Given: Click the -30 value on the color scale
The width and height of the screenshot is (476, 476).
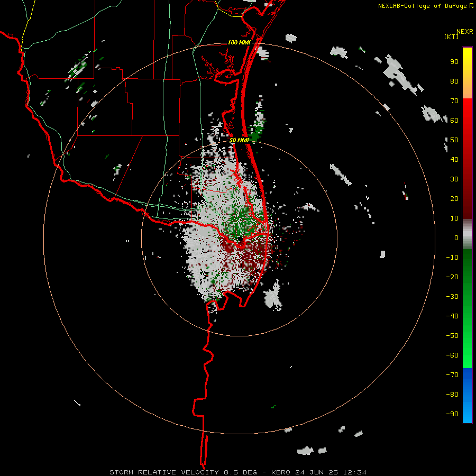Looking at the screenshot, I should (x=452, y=297).
